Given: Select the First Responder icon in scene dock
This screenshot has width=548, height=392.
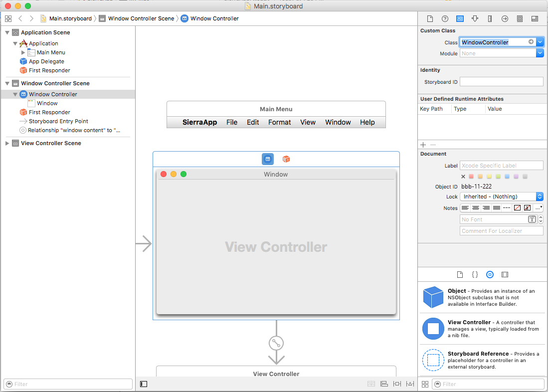Looking at the screenshot, I should pyautogui.click(x=286, y=159).
